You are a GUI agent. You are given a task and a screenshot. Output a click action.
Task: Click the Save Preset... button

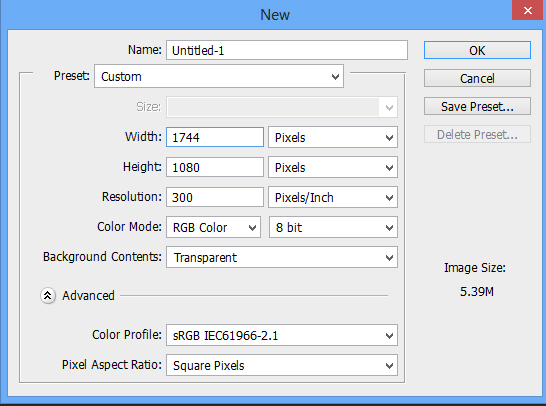477,106
